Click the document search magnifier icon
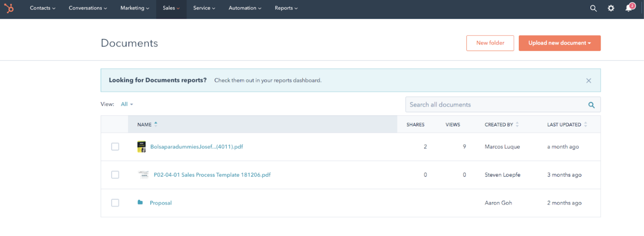 pyautogui.click(x=591, y=105)
